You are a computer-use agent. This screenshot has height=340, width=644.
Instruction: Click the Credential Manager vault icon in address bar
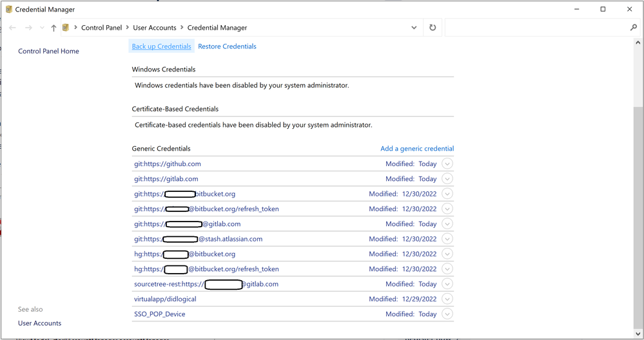[66, 28]
